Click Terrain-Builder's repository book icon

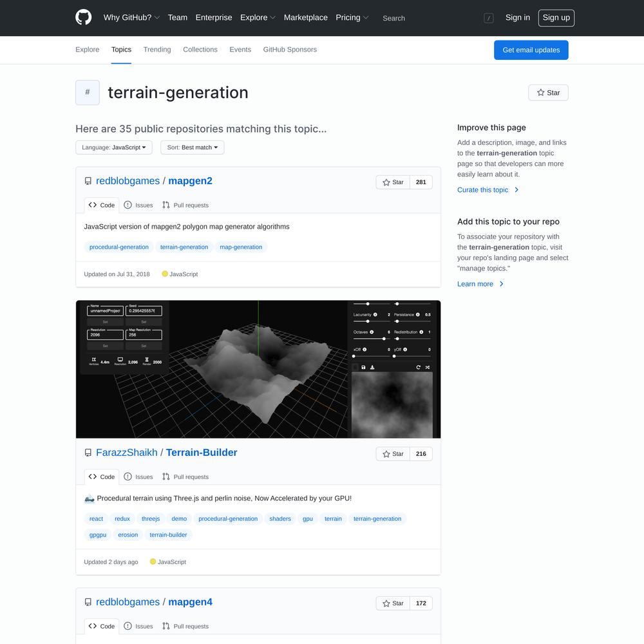88,453
